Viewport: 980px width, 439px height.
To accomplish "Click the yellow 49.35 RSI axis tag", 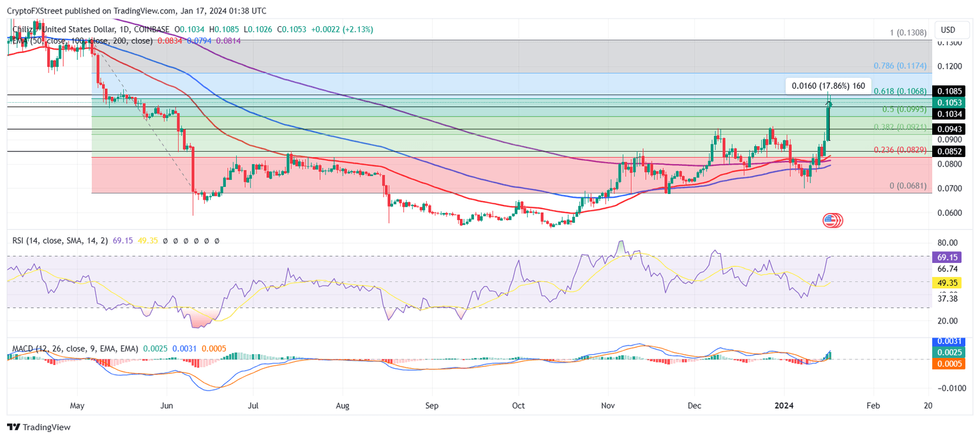I will [947, 282].
